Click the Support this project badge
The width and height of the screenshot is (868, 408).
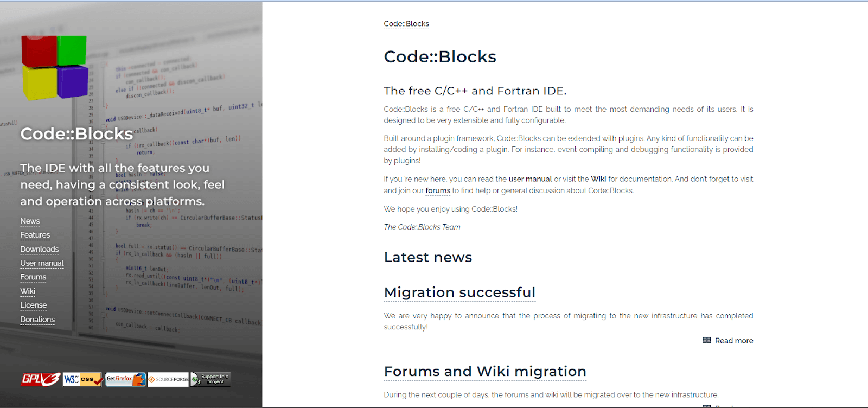pyautogui.click(x=210, y=379)
